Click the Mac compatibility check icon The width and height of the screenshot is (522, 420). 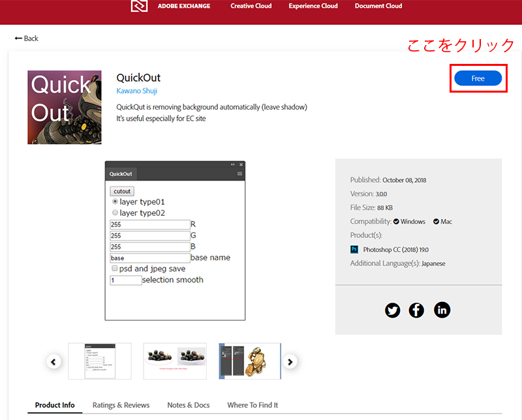pos(436,222)
